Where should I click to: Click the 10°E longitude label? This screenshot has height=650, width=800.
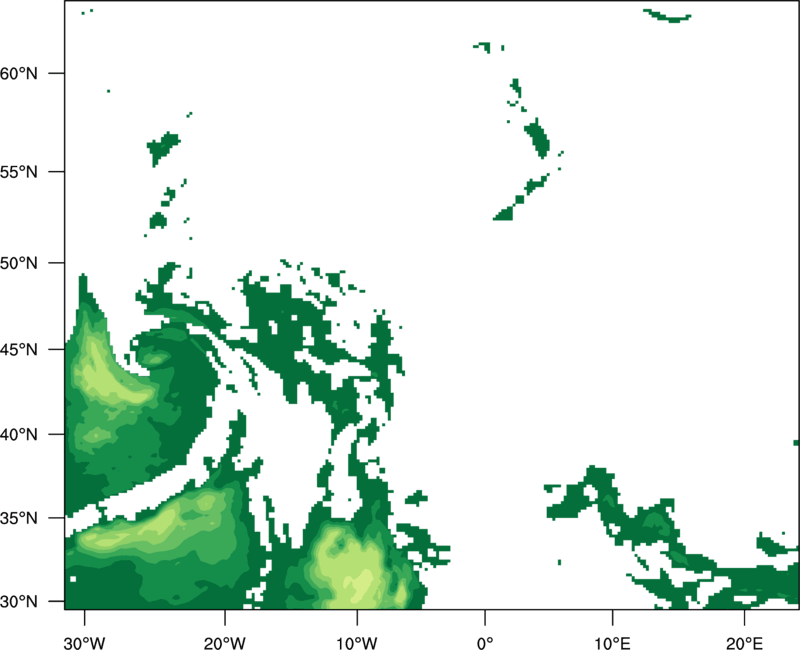tap(612, 643)
